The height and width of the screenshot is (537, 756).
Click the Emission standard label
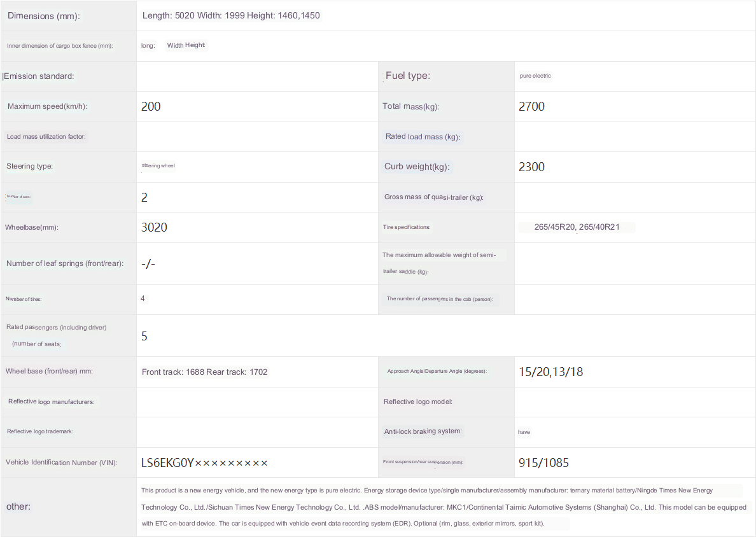coord(39,76)
